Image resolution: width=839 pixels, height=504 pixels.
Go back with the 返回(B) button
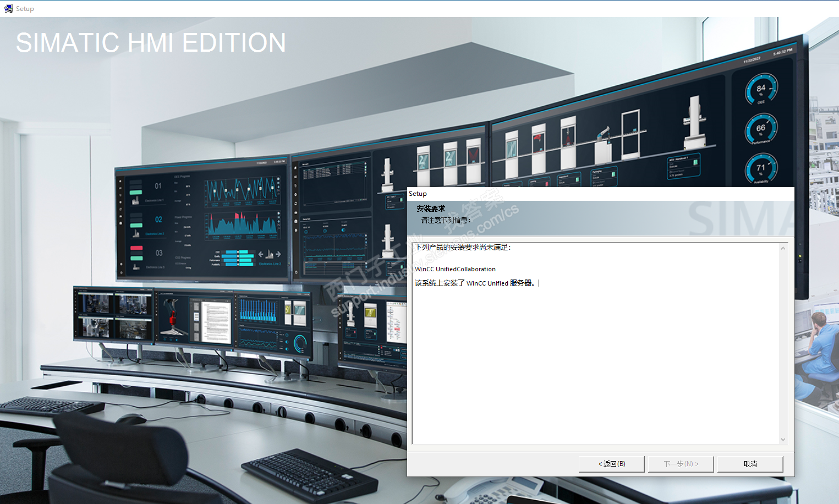[x=611, y=464]
